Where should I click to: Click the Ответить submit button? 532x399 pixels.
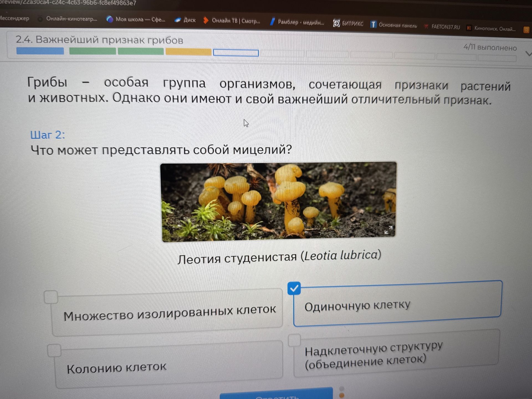click(x=276, y=394)
